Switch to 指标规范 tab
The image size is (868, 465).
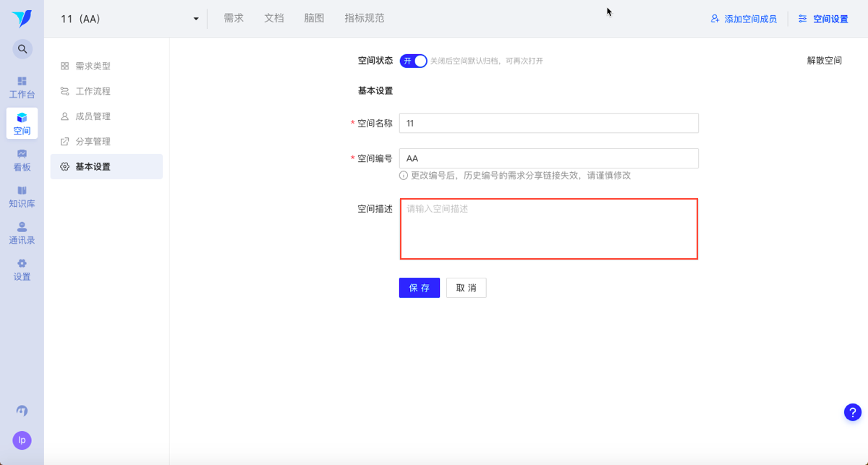click(365, 18)
